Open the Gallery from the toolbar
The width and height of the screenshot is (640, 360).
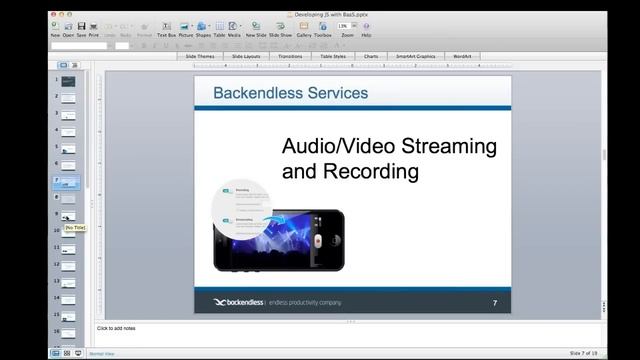[x=304, y=27]
